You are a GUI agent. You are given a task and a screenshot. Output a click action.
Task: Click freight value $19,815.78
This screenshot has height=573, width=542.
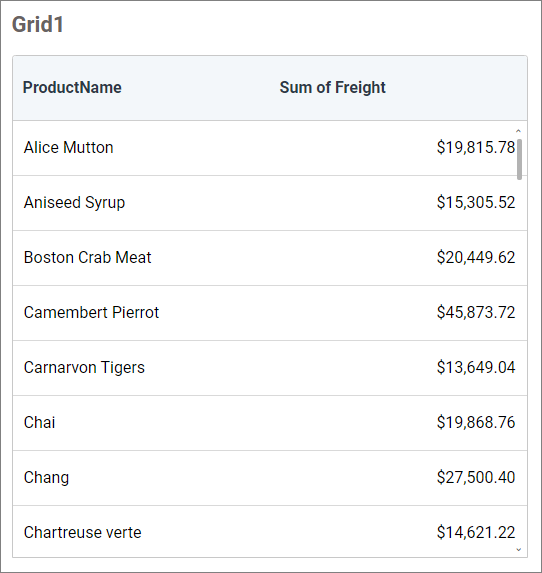tap(476, 148)
